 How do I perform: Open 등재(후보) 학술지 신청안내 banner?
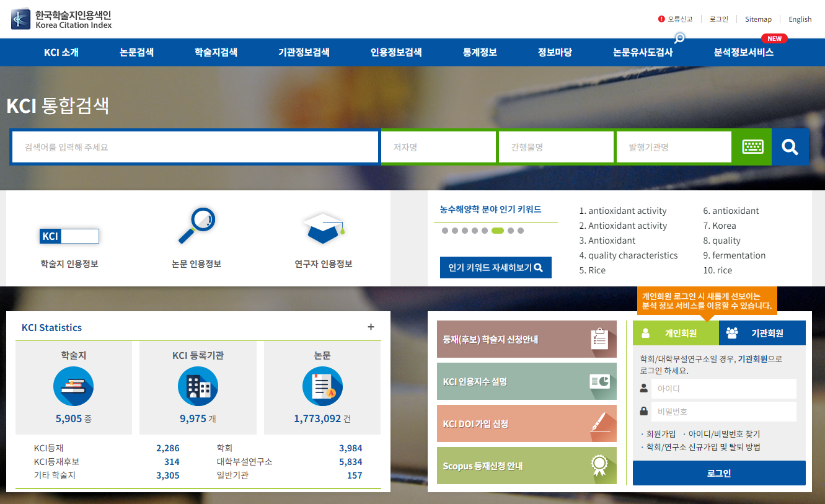point(527,339)
